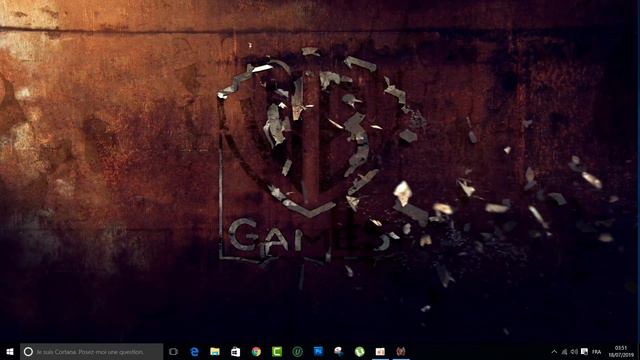The height and width of the screenshot is (360, 640).
Task: Launch Photoshop from the taskbar
Action: point(318,351)
